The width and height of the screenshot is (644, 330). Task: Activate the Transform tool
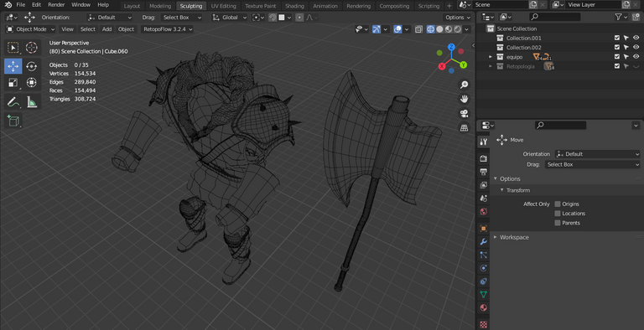click(32, 83)
